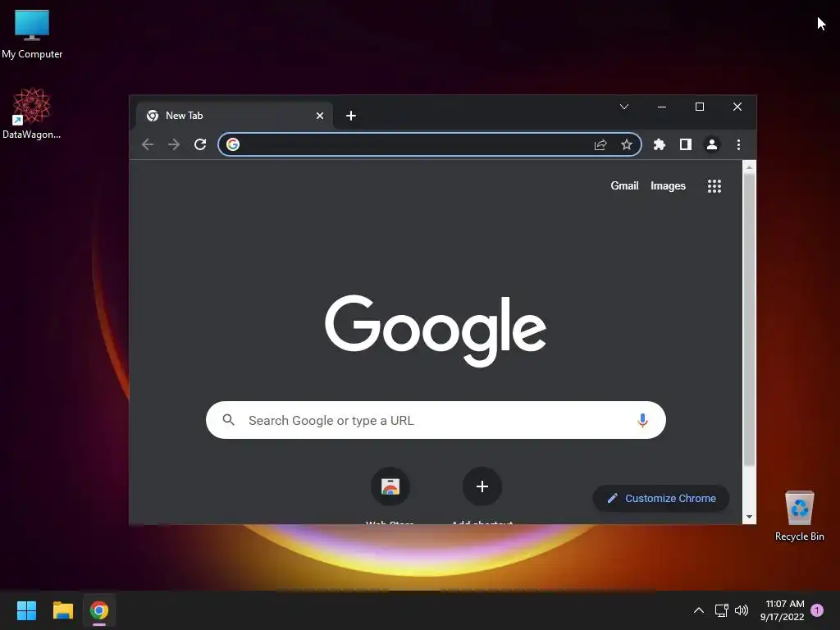Open the Extensions puzzle-piece menu

tap(660, 144)
